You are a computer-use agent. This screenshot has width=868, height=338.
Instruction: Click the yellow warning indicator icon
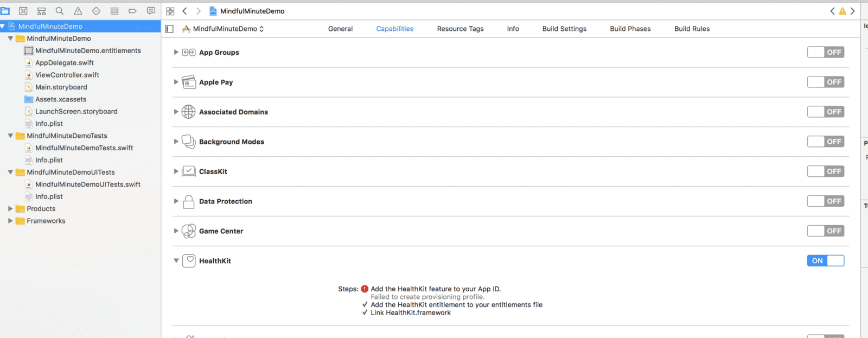coord(842,11)
